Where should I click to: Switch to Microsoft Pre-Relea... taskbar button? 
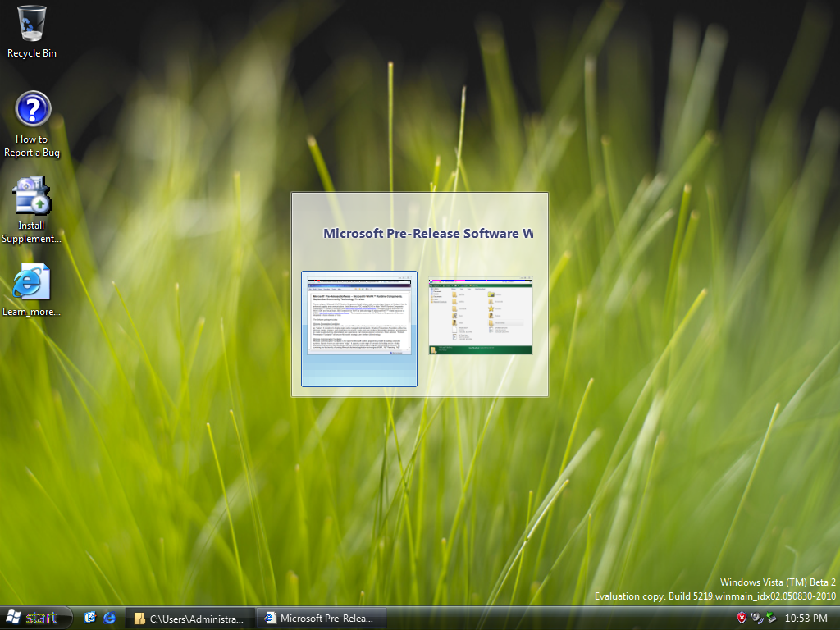point(321,619)
